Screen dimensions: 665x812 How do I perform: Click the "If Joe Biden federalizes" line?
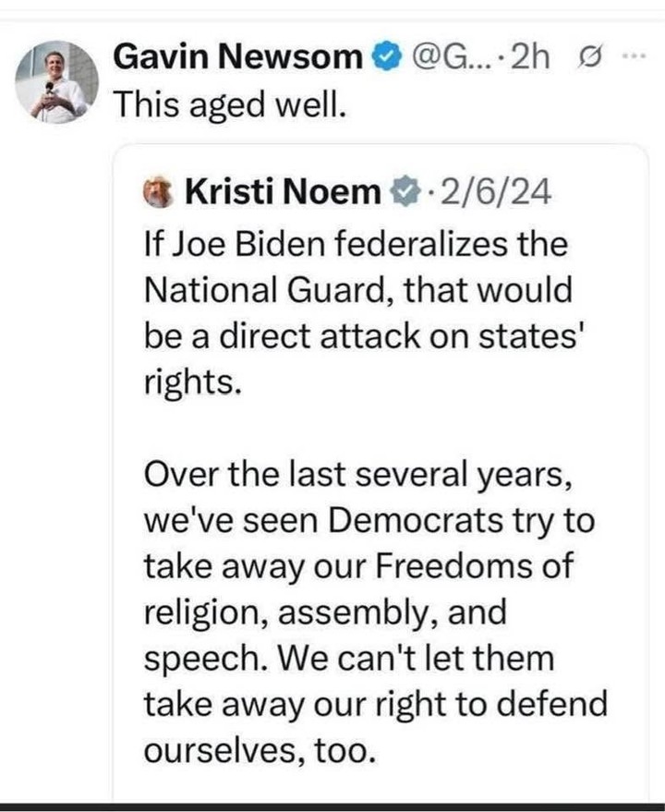point(356,244)
